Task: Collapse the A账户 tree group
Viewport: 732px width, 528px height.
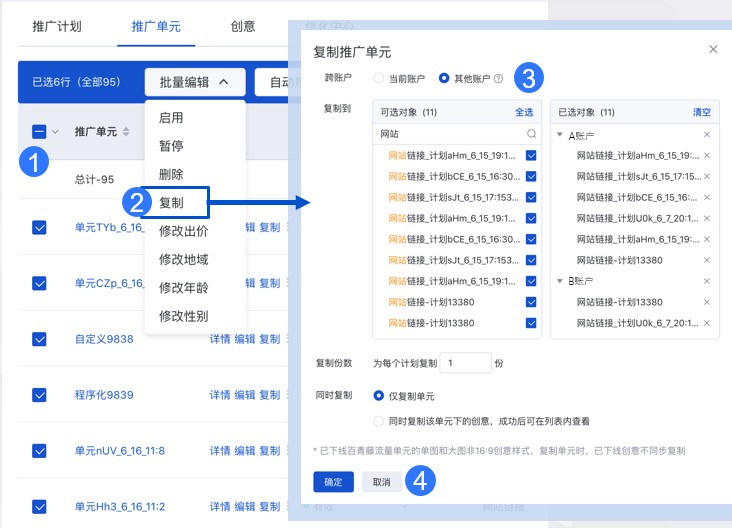Action: pos(560,135)
